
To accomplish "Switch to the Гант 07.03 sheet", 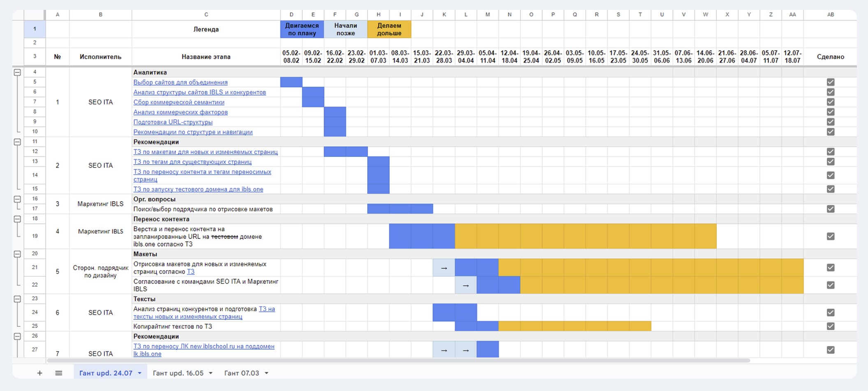I will pos(241,373).
